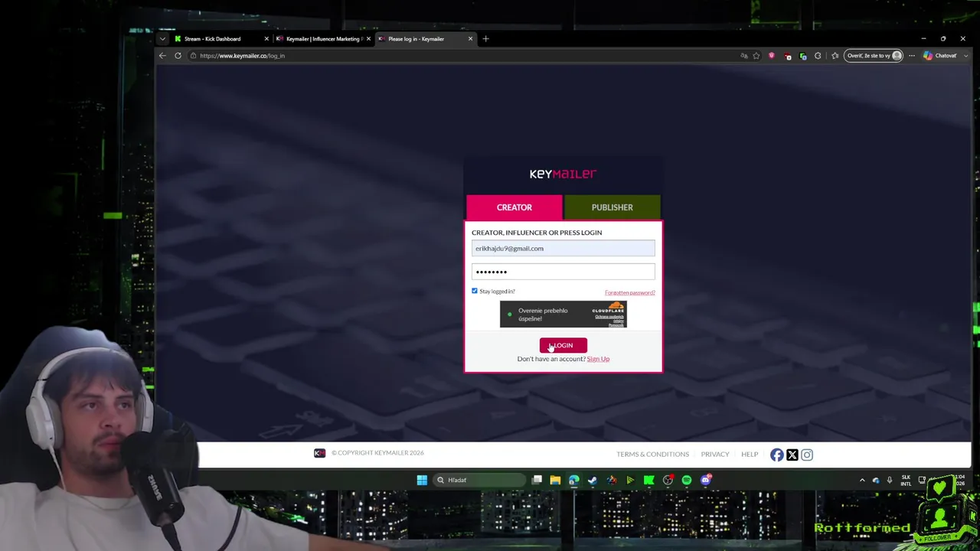Open a new browser tab with plus icon

485,39
